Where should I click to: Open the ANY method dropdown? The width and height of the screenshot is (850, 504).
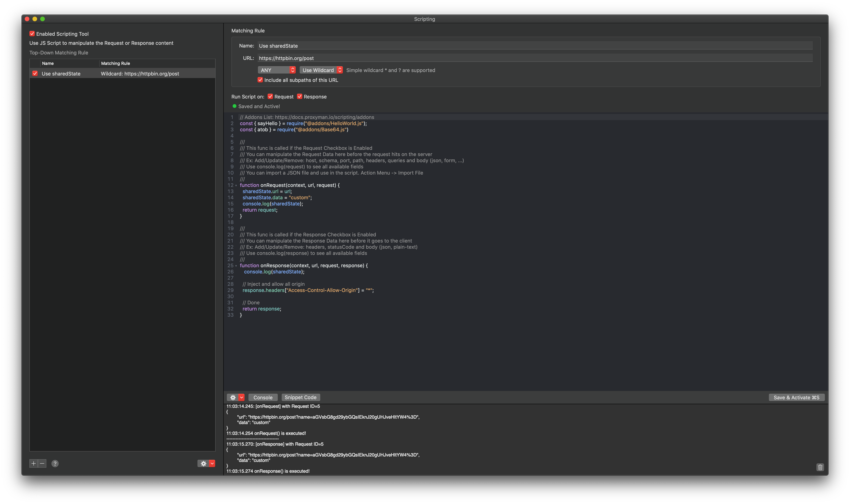pyautogui.click(x=277, y=70)
